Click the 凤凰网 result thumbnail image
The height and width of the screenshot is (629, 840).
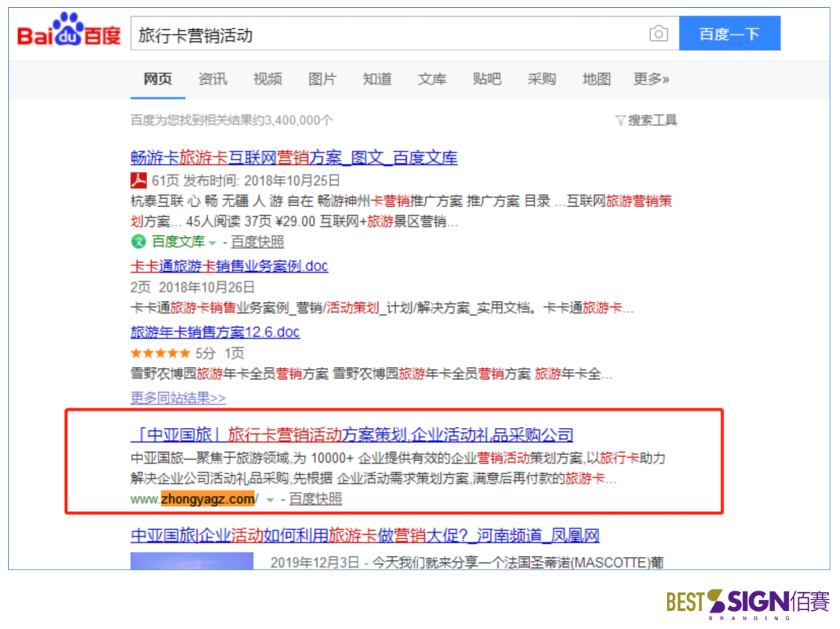click(x=192, y=561)
